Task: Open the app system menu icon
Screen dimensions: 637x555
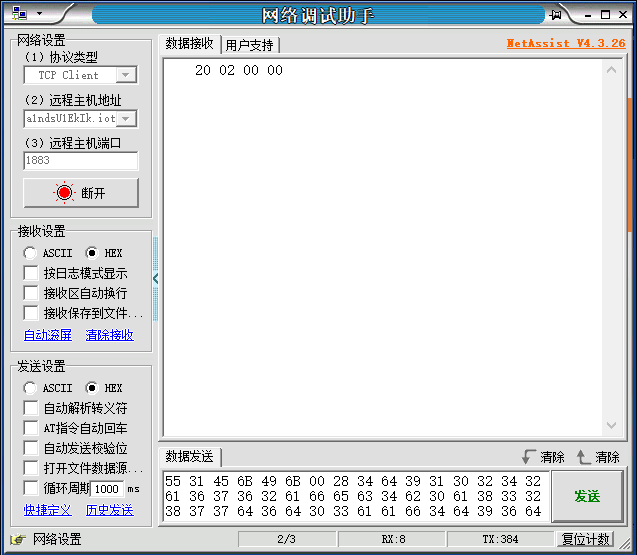Action: (x=19, y=13)
